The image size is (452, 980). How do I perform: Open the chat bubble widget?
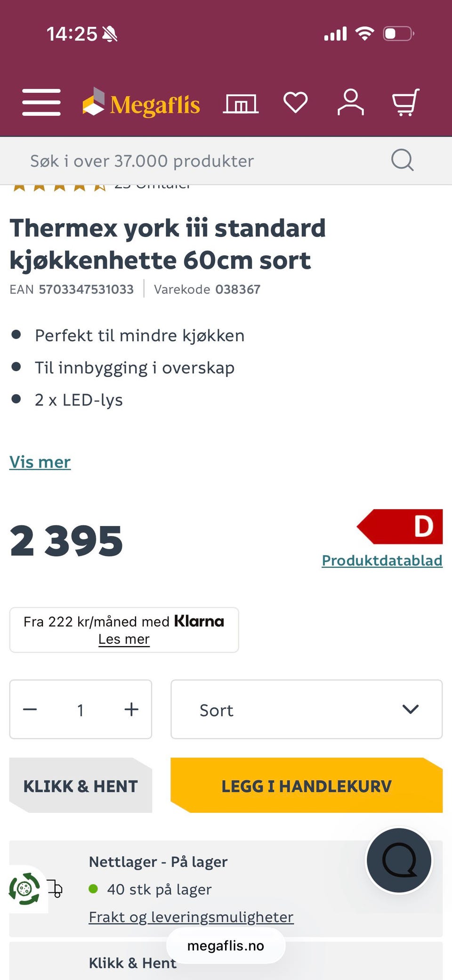399,860
